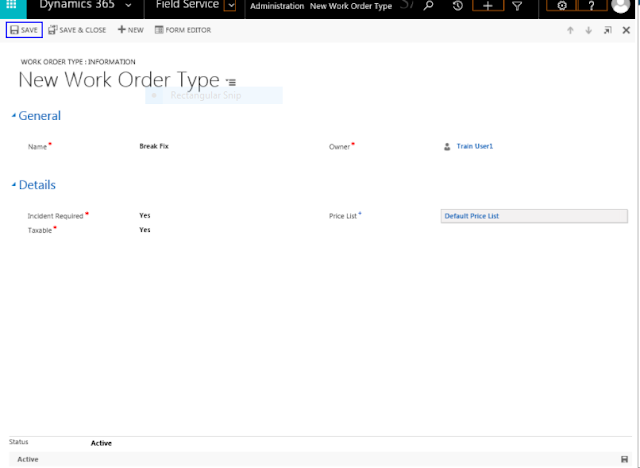Click the Save button
This screenshot has width=640, height=468.
click(x=24, y=30)
